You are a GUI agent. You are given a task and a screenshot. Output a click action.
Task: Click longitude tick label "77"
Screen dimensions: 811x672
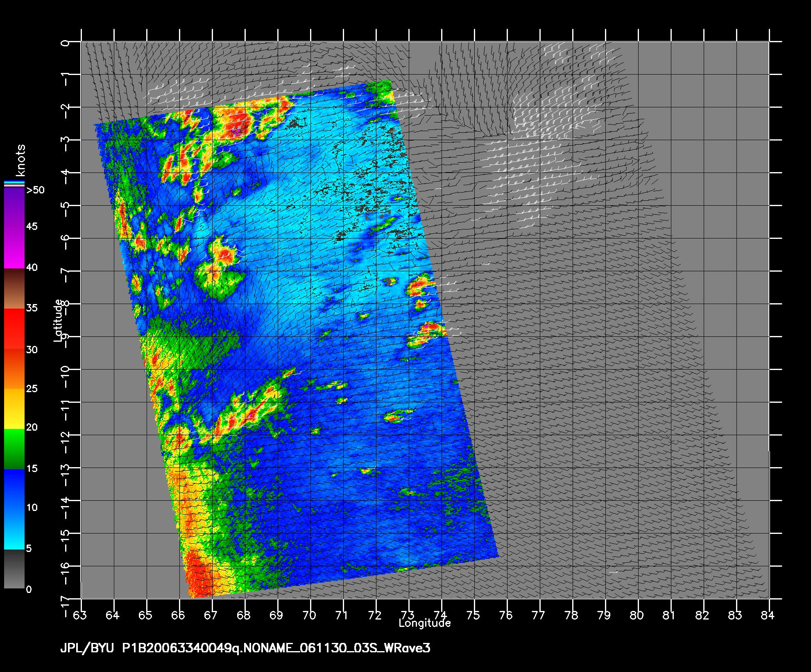tap(539, 615)
